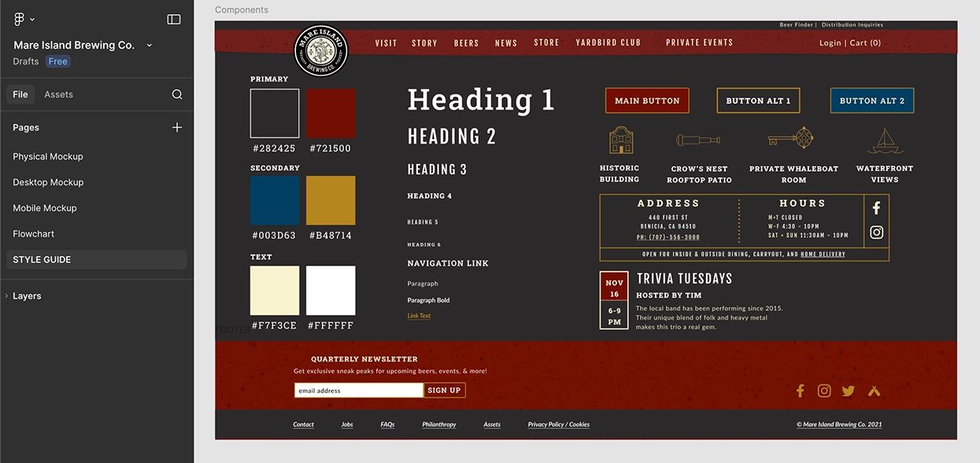Switch to the File tab
The height and width of the screenshot is (463, 980).
pos(20,94)
